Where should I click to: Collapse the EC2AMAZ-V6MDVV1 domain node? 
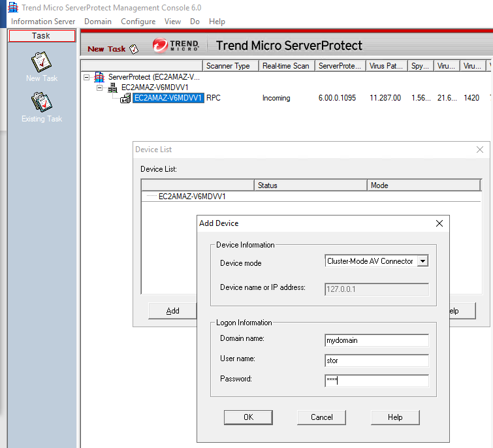99,88
